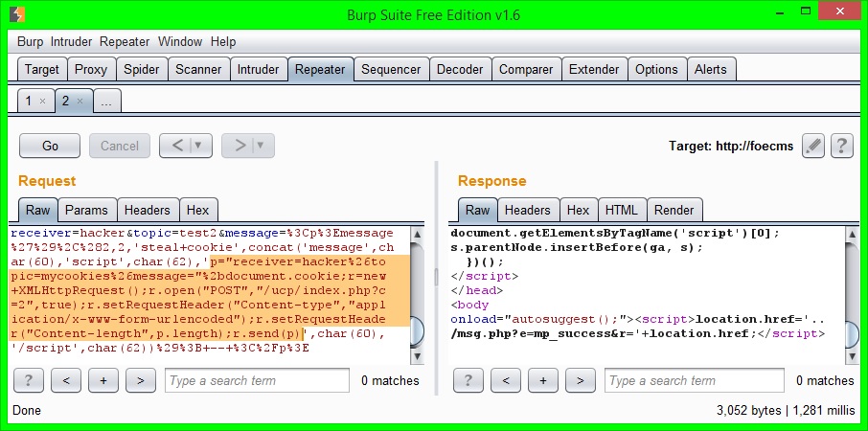Maximize the Burp Suite window
This screenshot has width=868, height=431.
pyautogui.click(x=806, y=11)
